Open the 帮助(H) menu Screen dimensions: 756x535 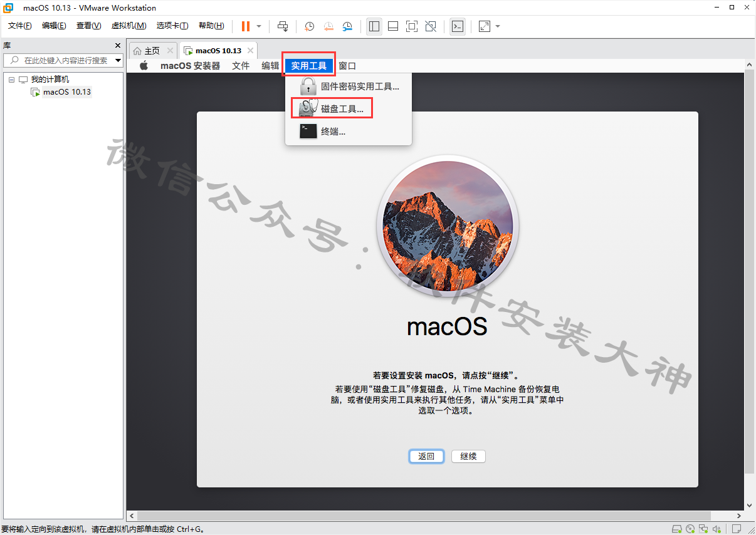211,26
